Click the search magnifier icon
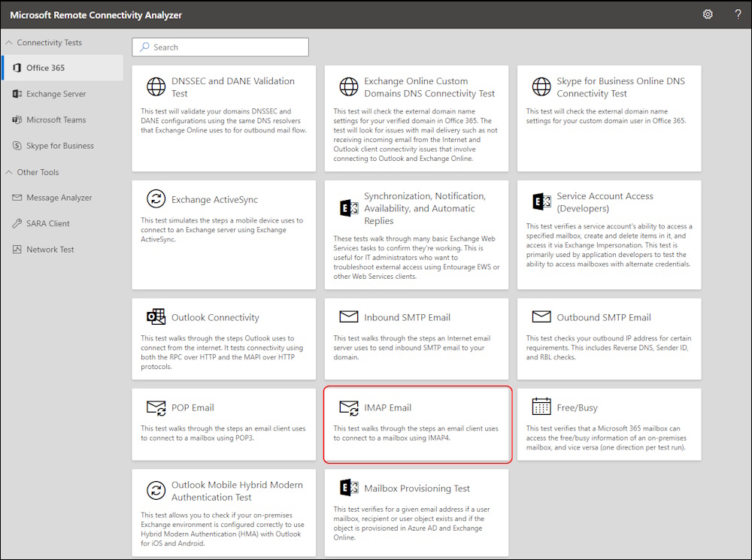 point(144,47)
